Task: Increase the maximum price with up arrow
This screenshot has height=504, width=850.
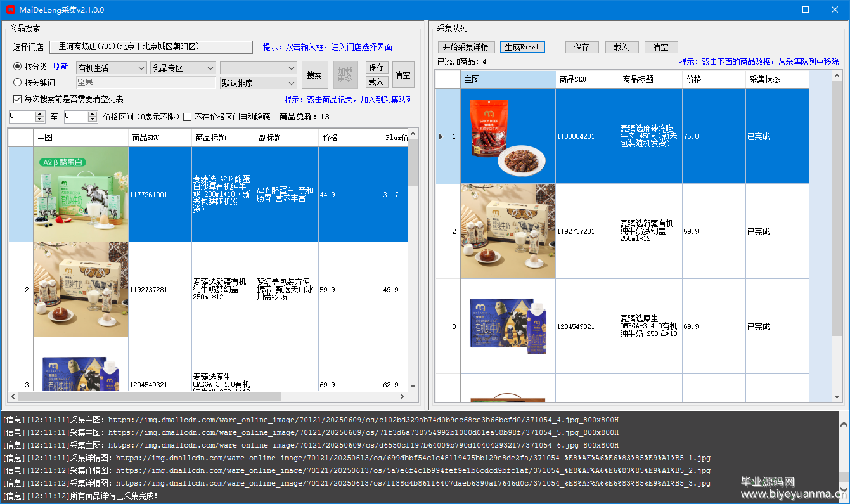Action: pyautogui.click(x=92, y=113)
